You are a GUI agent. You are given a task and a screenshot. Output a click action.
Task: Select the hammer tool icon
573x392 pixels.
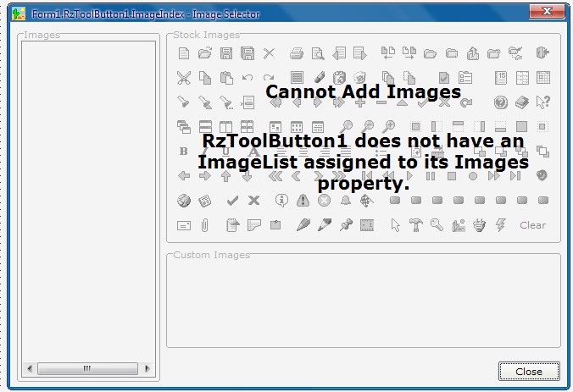[x=416, y=225]
